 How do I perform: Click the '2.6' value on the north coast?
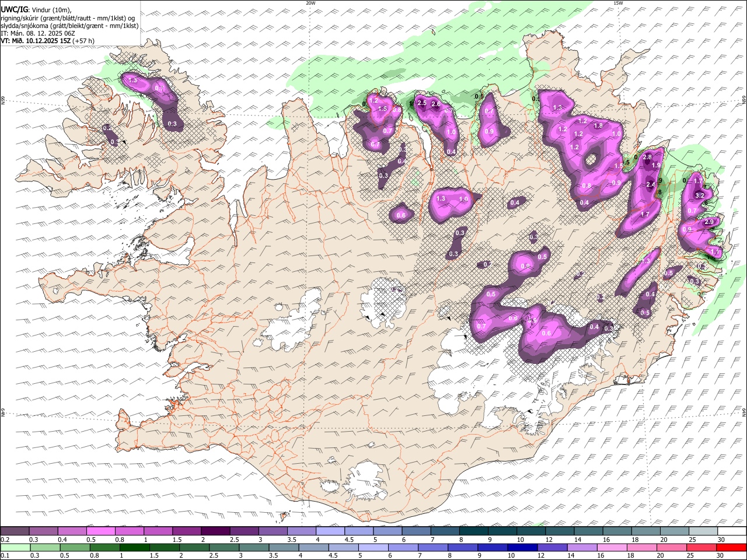[435, 104]
